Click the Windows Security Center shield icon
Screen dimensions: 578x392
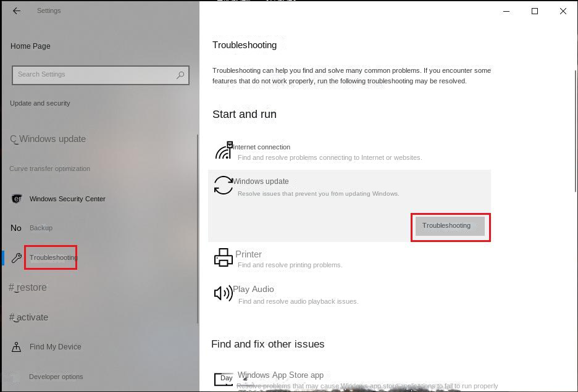point(17,199)
